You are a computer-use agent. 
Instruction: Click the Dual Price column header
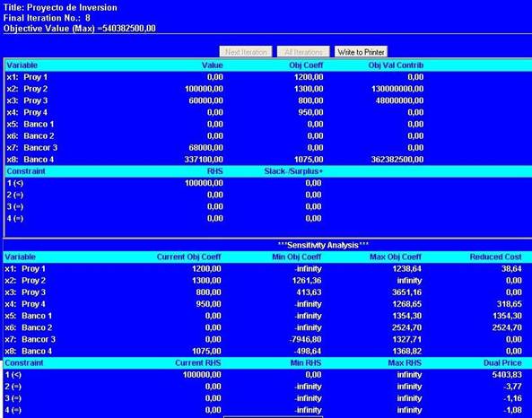pos(502,363)
